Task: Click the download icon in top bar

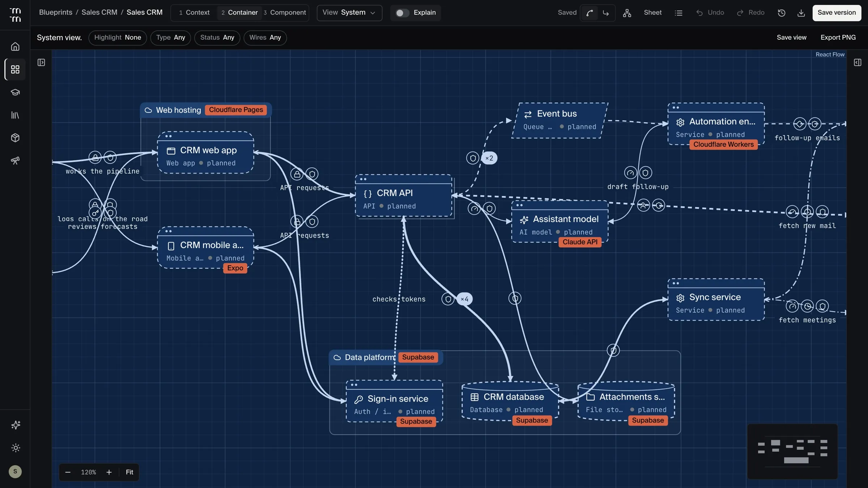Action: 801,13
